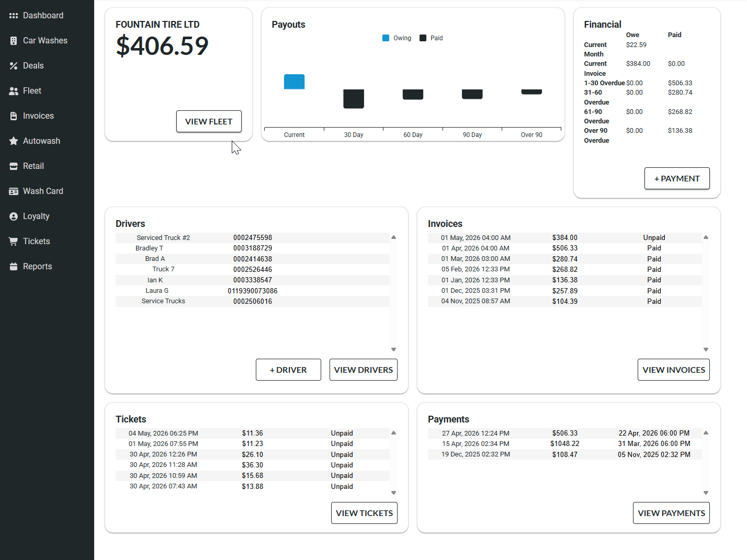This screenshot has width=747, height=560.
Task: Open the $108.47 payment row
Action: click(x=565, y=454)
